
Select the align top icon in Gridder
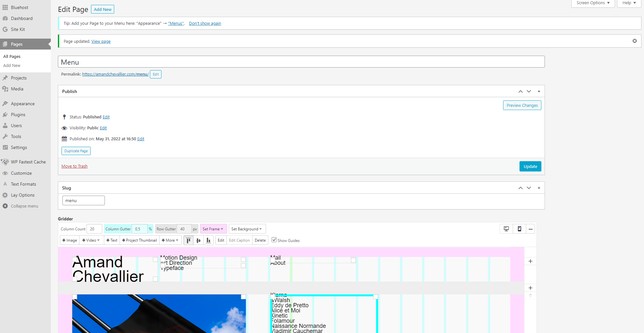point(189,240)
